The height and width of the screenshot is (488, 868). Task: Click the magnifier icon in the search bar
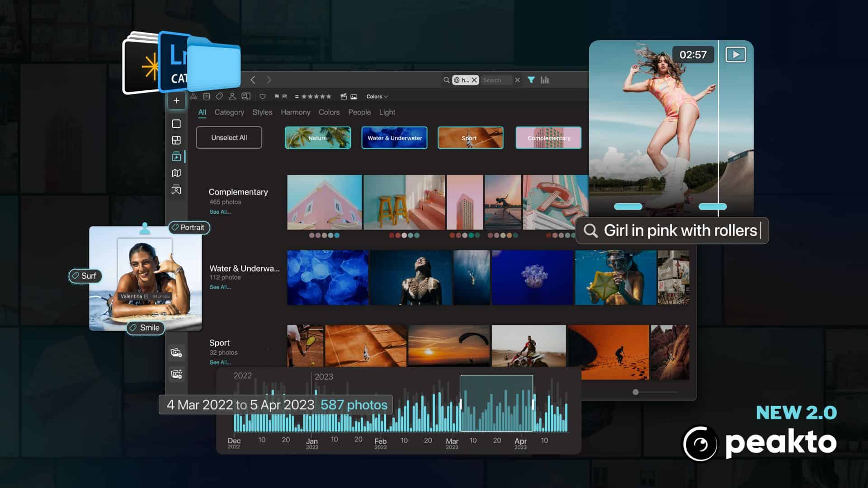[447, 80]
